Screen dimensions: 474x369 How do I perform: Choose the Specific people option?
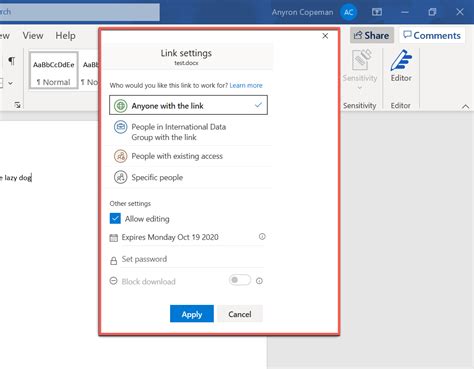coord(188,177)
